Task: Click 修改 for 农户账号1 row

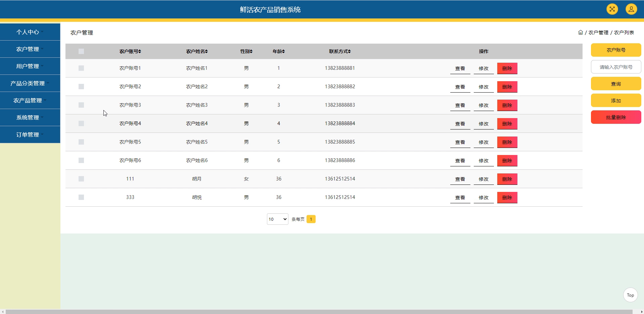Action: tap(484, 68)
